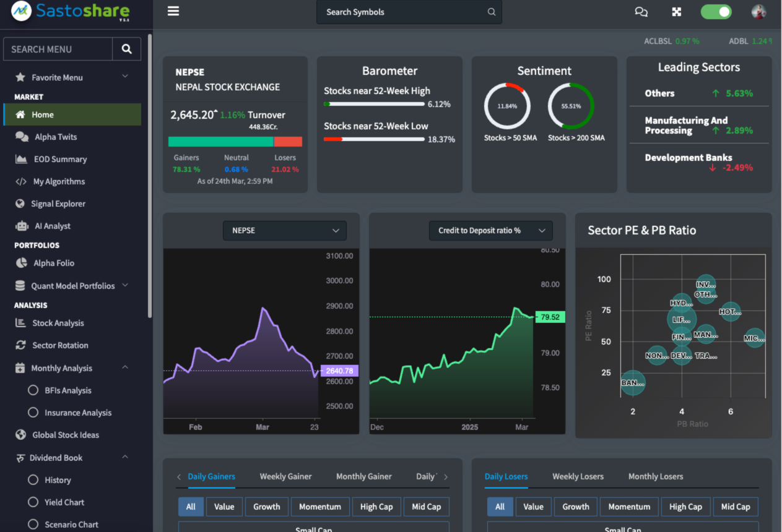Click High Cap filter under Daily Losers
Screen dimensions: 782x532
pos(685,507)
